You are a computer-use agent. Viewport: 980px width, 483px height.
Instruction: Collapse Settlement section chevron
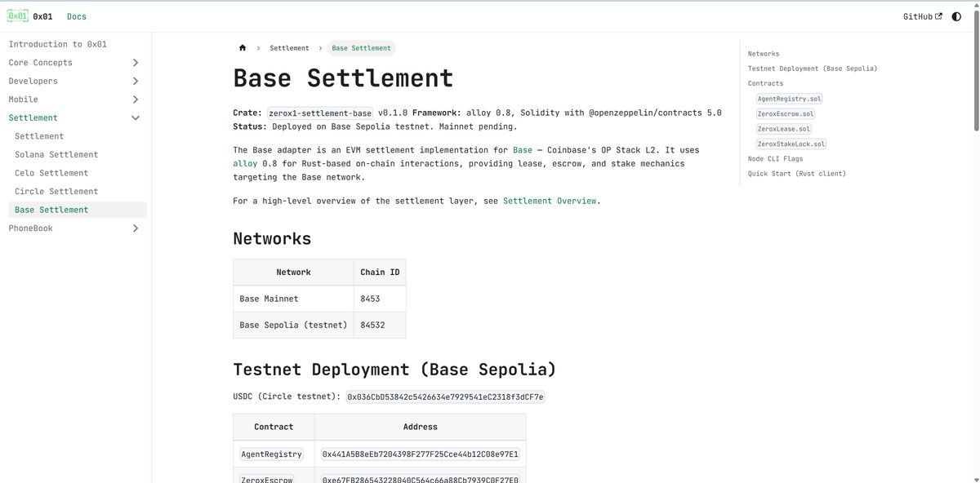click(x=136, y=117)
